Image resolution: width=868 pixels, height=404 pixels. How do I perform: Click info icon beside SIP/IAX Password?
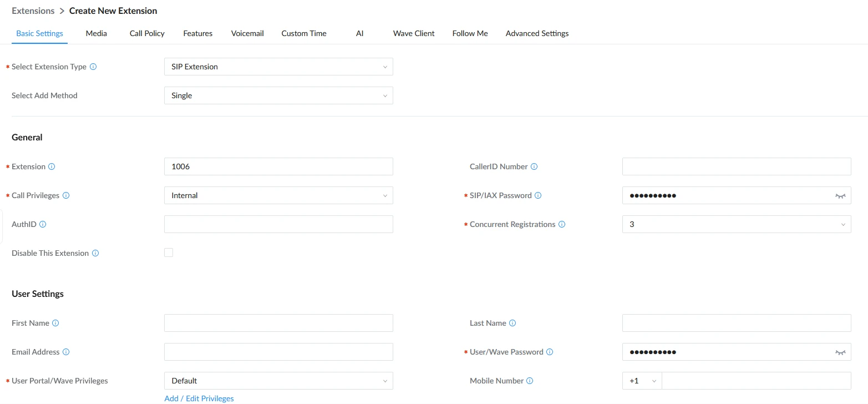[x=538, y=195]
